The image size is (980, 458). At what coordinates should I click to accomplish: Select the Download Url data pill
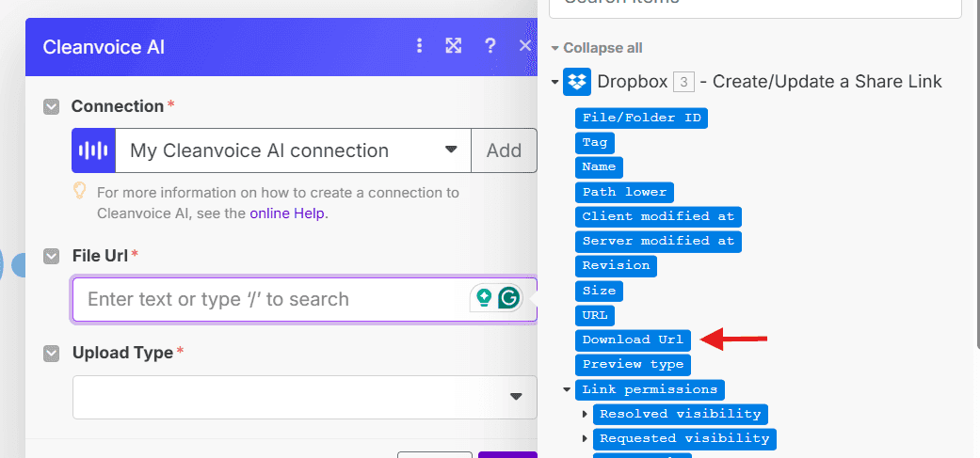[x=633, y=340]
